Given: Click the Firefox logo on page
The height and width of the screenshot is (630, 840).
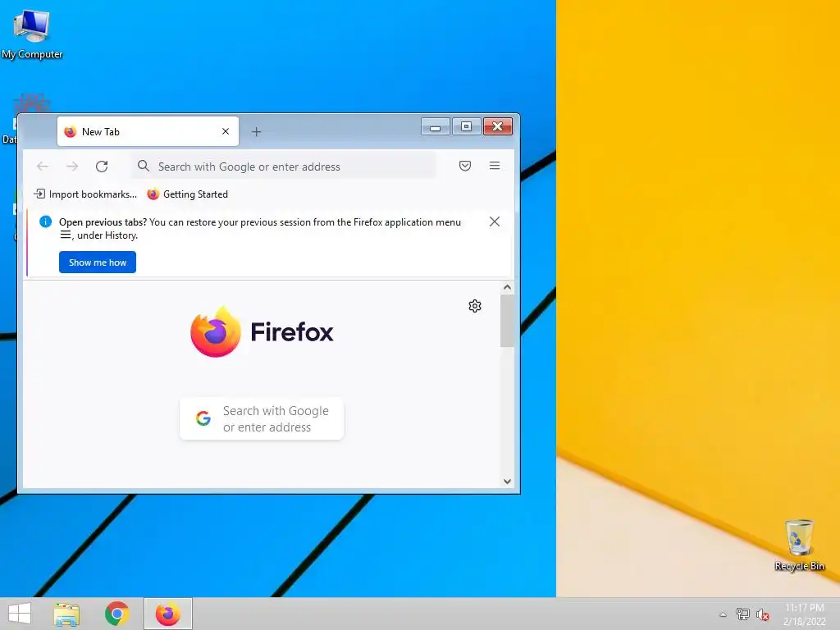Looking at the screenshot, I should pyautogui.click(x=262, y=331).
